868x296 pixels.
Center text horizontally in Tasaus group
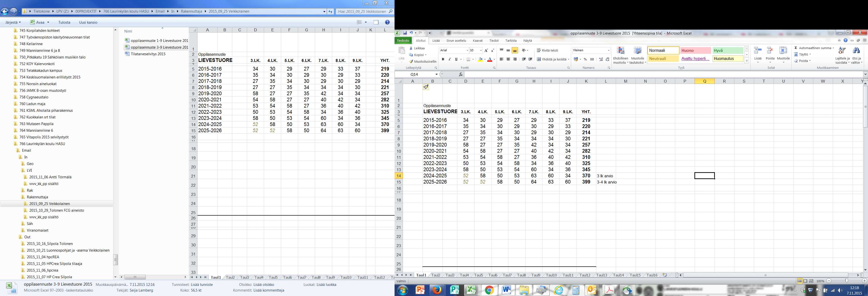click(508, 59)
